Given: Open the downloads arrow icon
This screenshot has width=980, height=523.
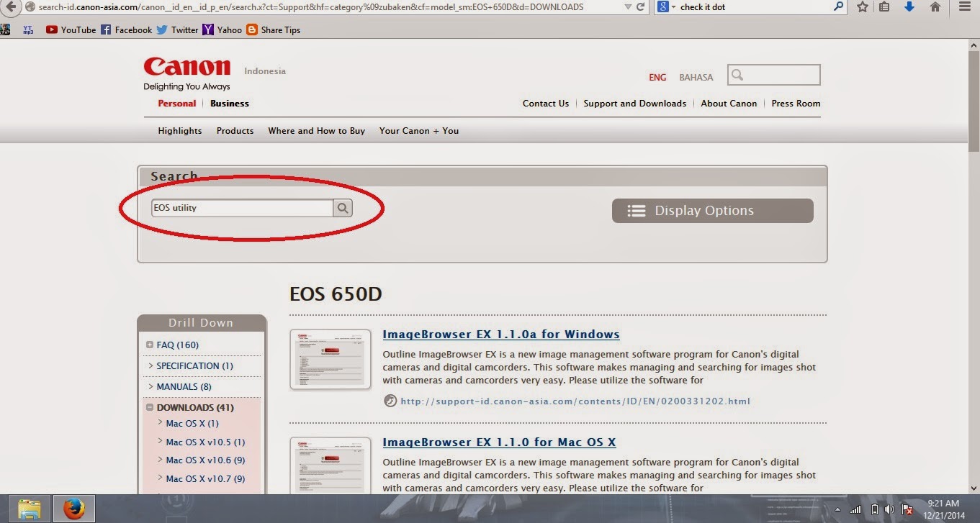Looking at the screenshot, I should tap(909, 7).
